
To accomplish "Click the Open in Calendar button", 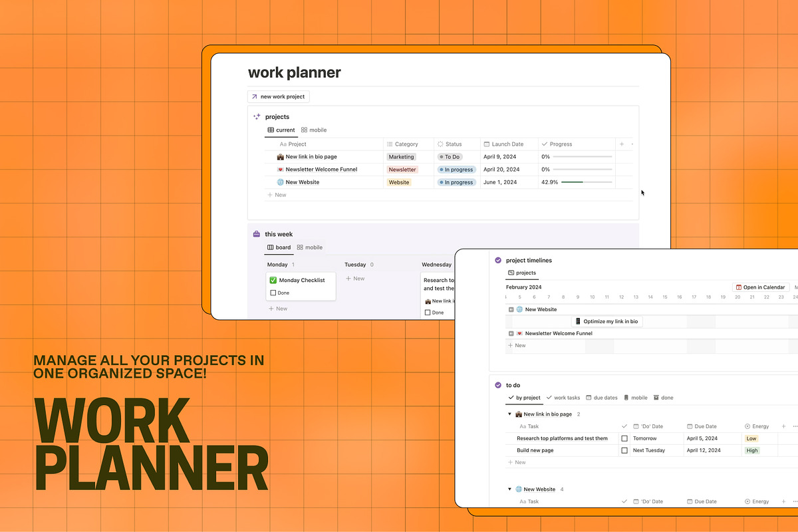I will click(760, 287).
